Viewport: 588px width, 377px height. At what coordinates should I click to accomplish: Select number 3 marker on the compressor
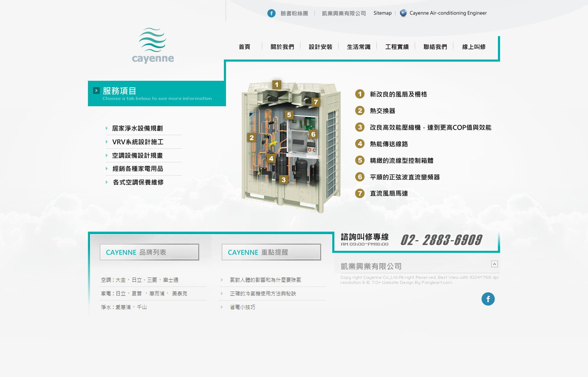pos(283,180)
